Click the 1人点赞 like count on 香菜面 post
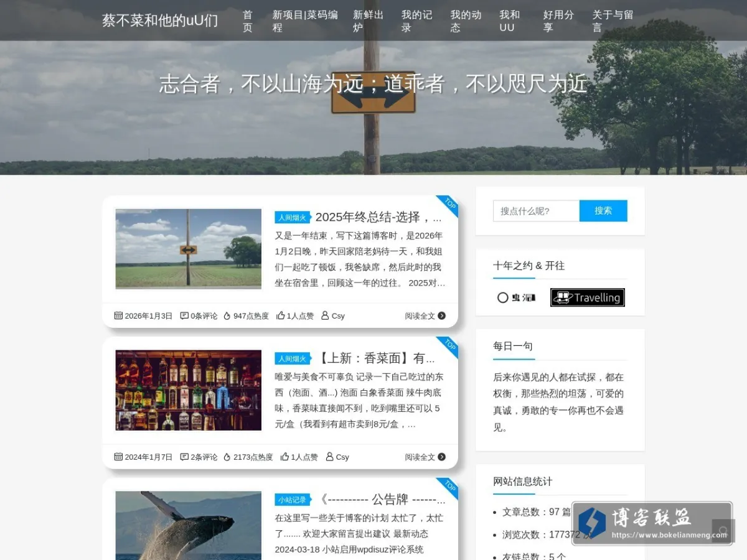This screenshot has height=560, width=747. click(x=304, y=457)
